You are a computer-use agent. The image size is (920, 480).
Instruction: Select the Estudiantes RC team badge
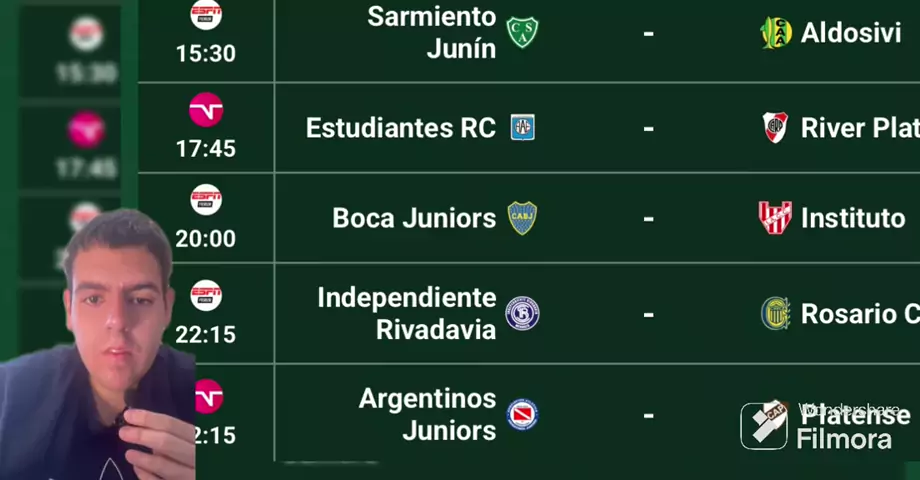522,128
